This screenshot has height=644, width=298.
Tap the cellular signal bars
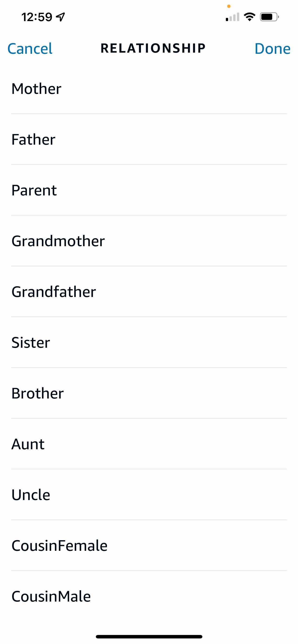pos(233,17)
